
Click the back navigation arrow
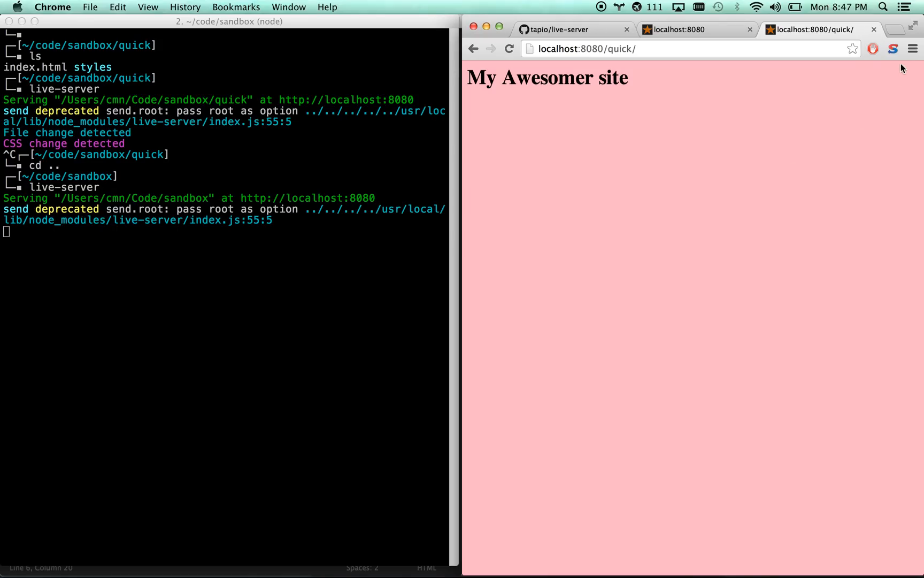click(473, 48)
